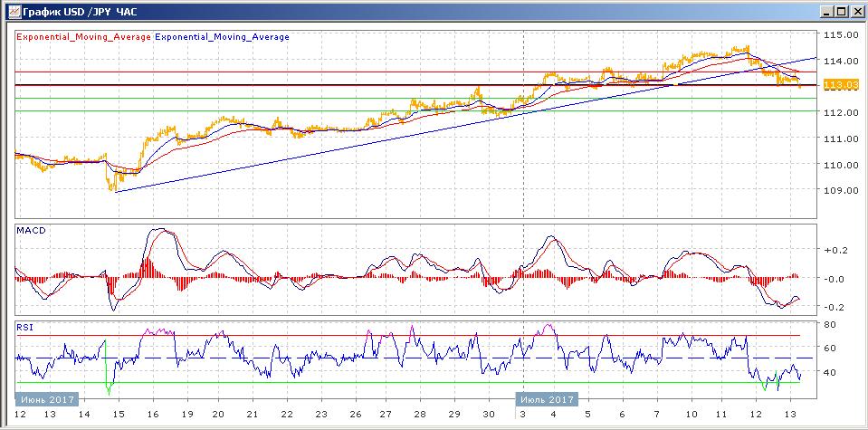This screenshot has height=430, width=868.
Task: Click the 60 RSI axis label
Action: [x=830, y=349]
